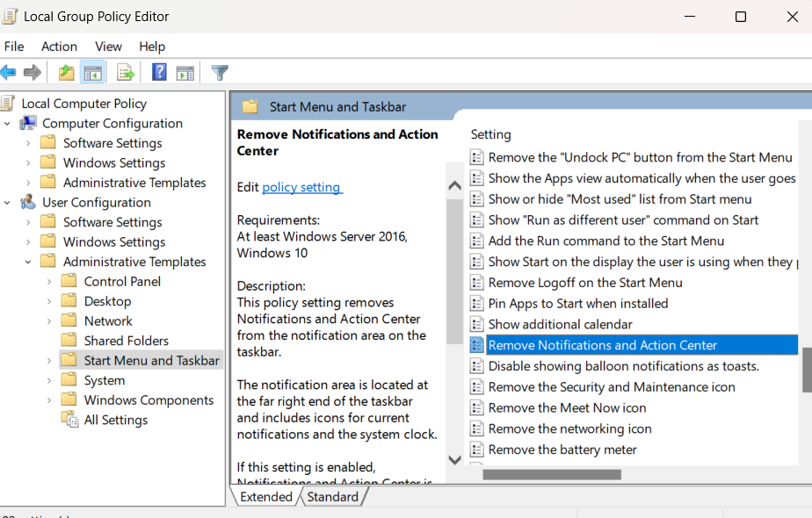Click the Control Panel folder icon
This screenshot has width=812, height=518.
(69, 281)
